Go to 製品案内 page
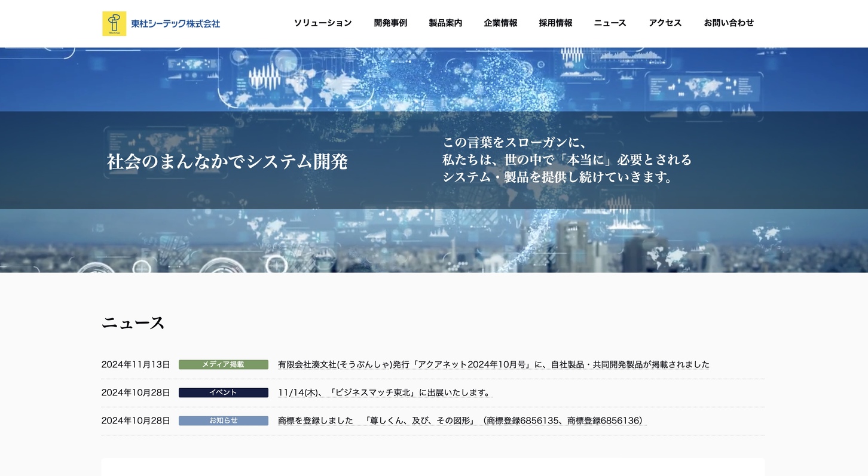Screen dimensions: 868x476 tap(445, 23)
